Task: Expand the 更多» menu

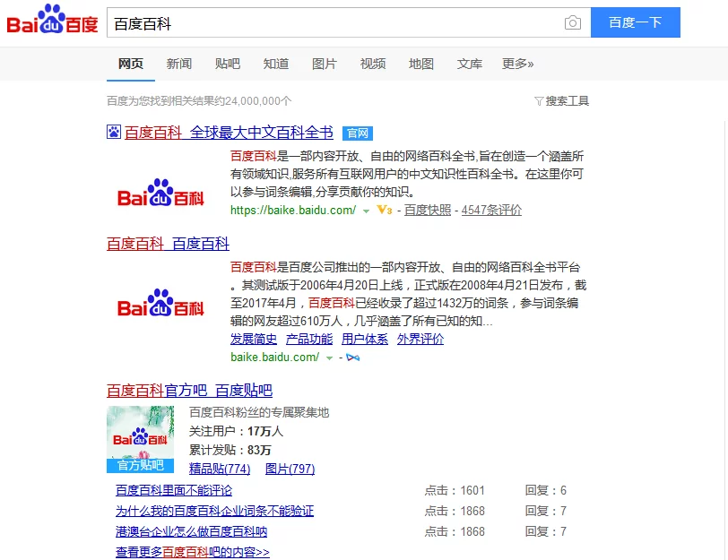Action: click(x=517, y=64)
